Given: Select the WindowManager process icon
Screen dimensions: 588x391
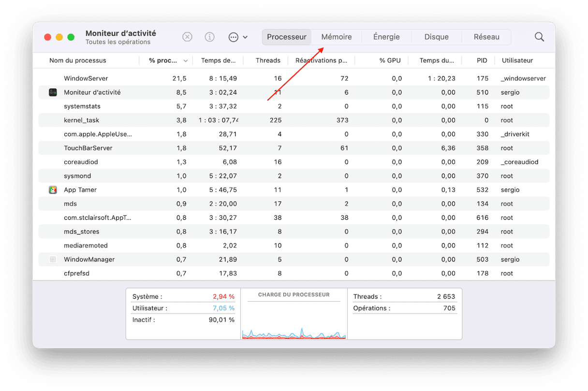Looking at the screenshot, I should (x=53, y=260).
